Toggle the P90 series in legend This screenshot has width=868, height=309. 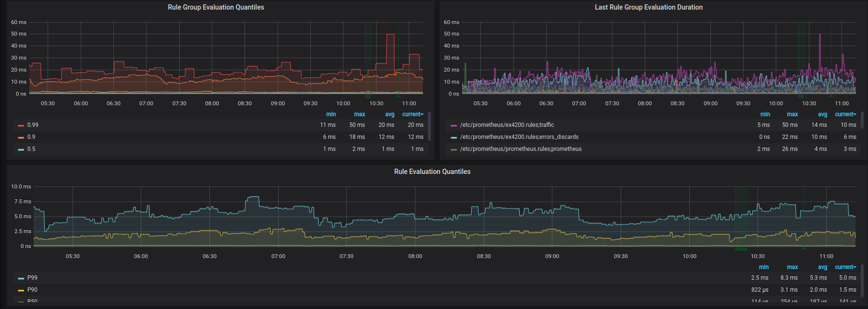[x=32, y=290]
